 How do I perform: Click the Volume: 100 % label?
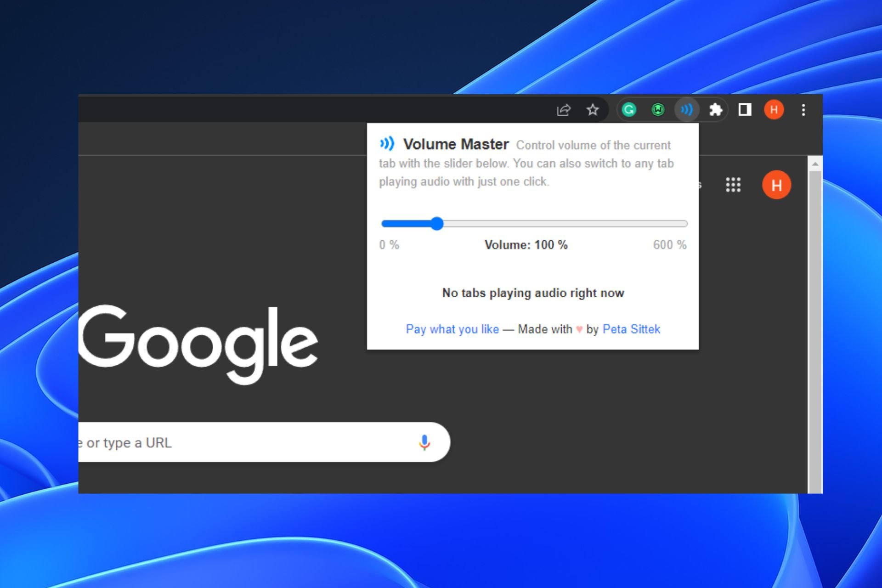pyautogui.click(x=526, y=245)
